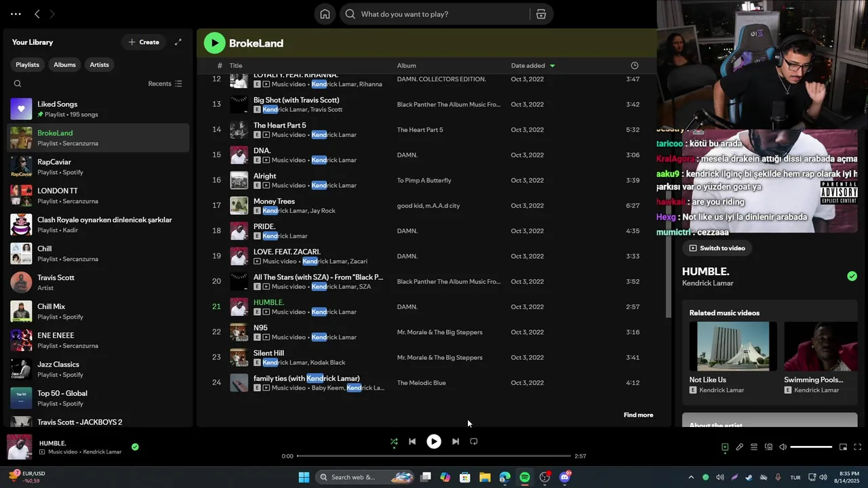Open the Create menu
The width and height of the screenshot is (868, 488).
click(144, 42)
